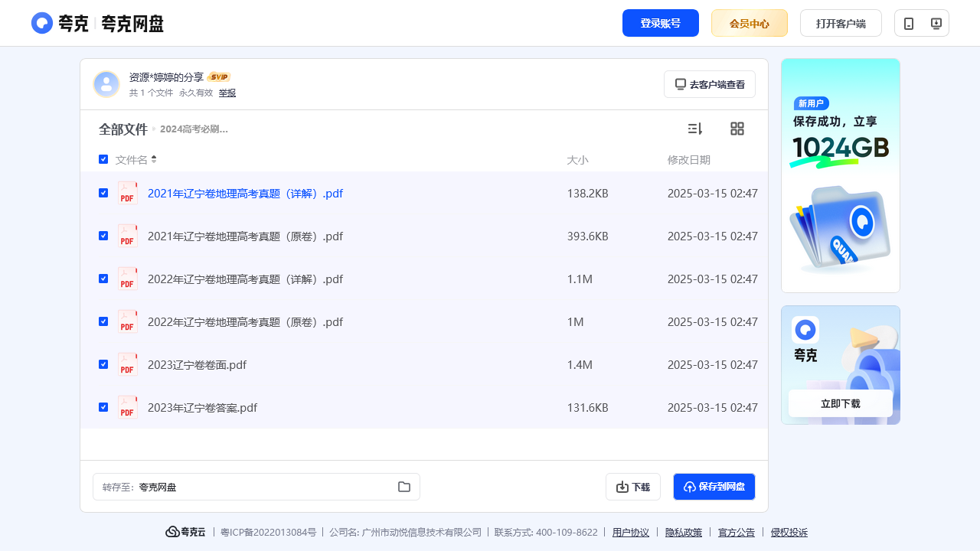Uncheck 2022年辽宁卷地理高考真题（详解）.pdf checkbox
This screenshot has height=551, width=980.
click(103, 279)
